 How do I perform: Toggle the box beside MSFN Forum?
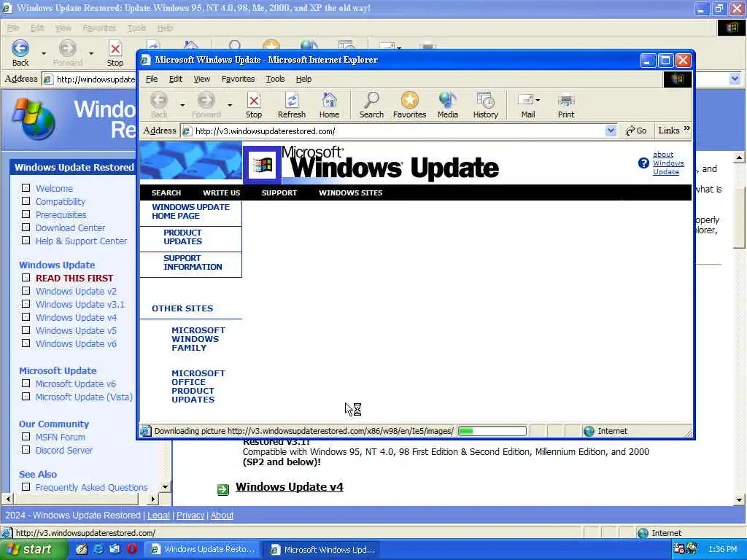[26, 436]
